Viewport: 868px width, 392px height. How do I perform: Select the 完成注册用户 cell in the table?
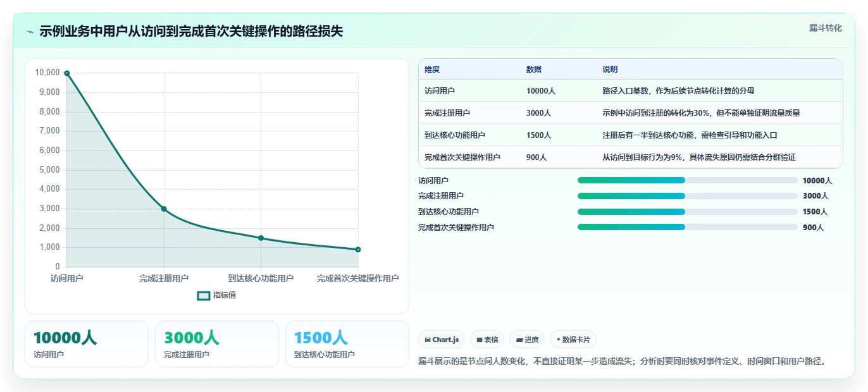[447, 113]
